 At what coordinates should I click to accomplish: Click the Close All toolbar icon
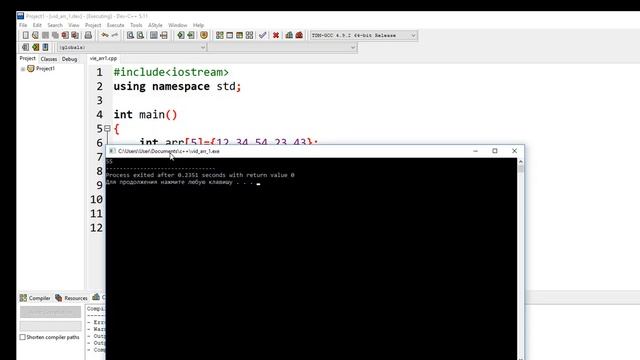pyautogui.click(x=75, y=36)
